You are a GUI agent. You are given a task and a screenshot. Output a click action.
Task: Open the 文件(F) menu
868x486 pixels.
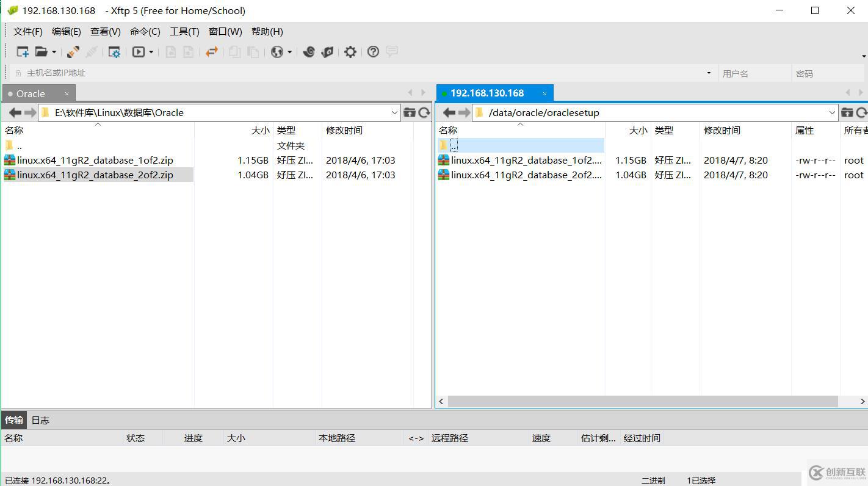pos(28,32)
